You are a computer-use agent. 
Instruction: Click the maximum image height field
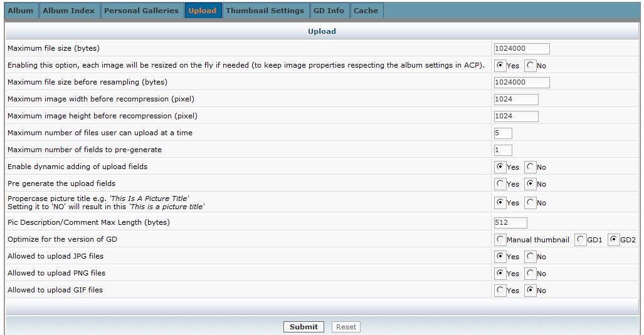515,116
